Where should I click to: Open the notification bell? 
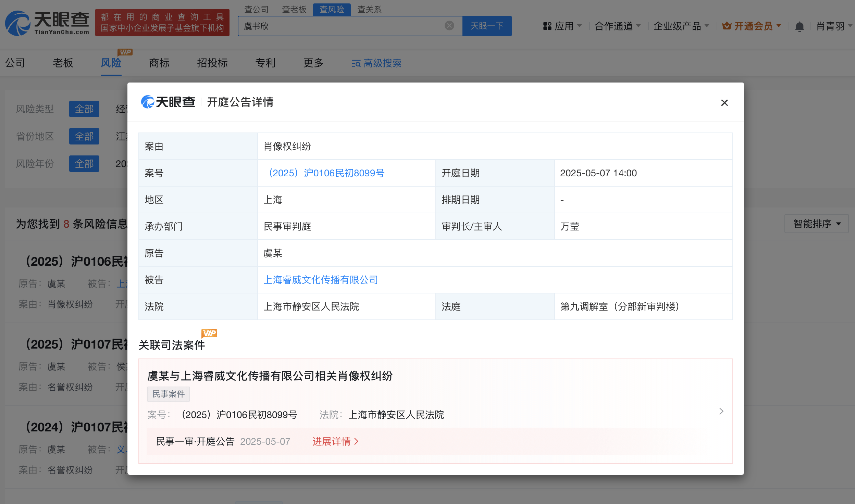800,26
